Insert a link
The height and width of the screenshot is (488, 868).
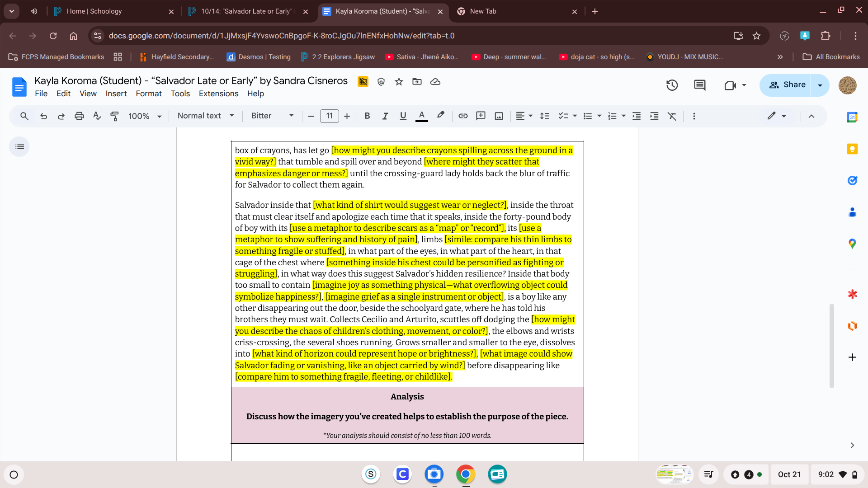pos(463,116)
